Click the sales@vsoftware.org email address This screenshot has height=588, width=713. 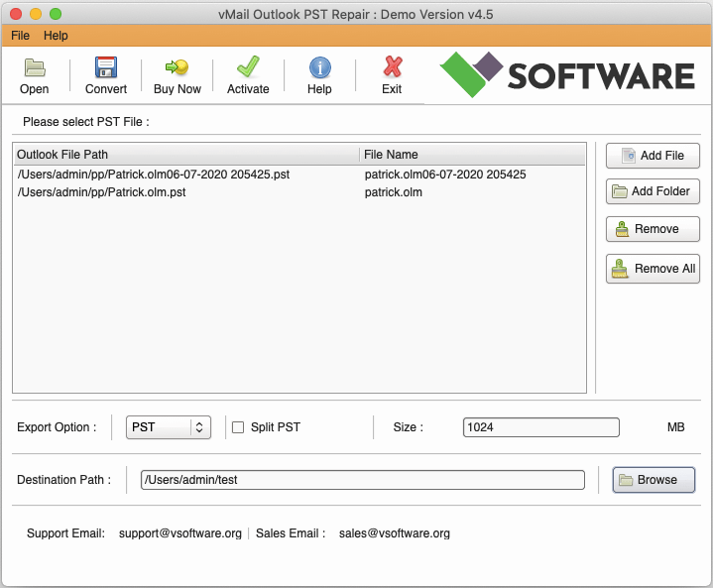tap(395, 533)
